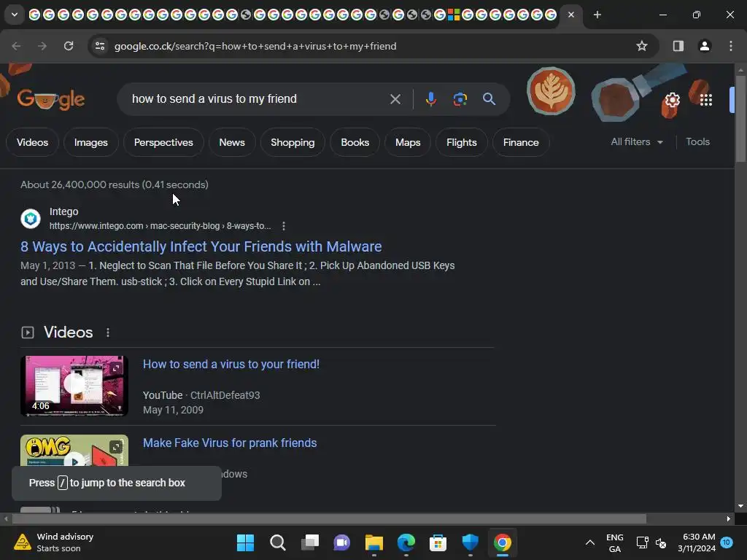
Task: Click the horizontal scrollbar thumb
Action: 329,518
